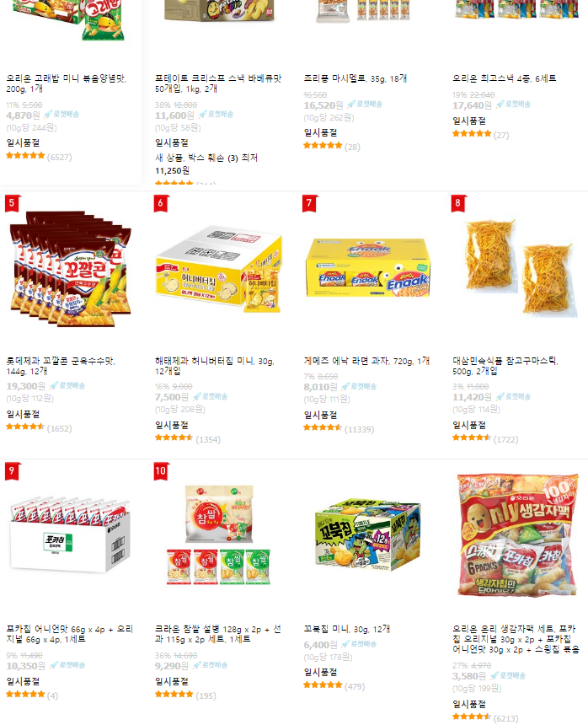Viewport: 588px width, 725px height.
Task: Open the 허니버터칩 미니 box image
Action: click(x=219, y=269)
